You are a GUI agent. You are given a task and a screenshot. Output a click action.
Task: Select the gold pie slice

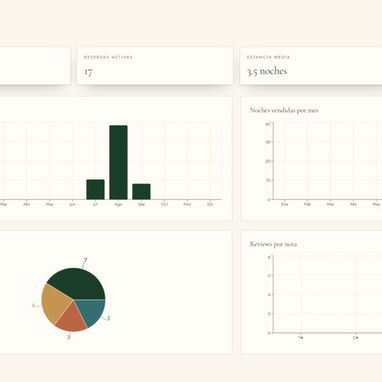(x=55, y=303)
